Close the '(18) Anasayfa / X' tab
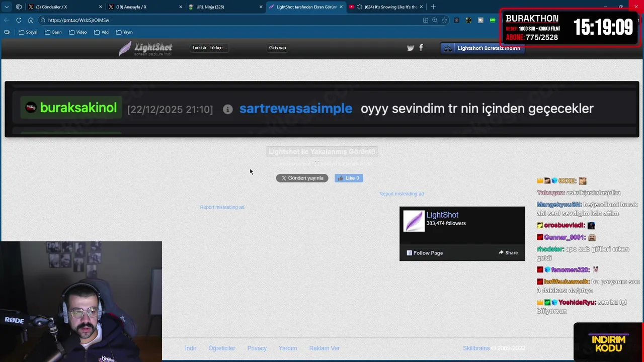Screen dimensions: 644x362 click(181, 7)
